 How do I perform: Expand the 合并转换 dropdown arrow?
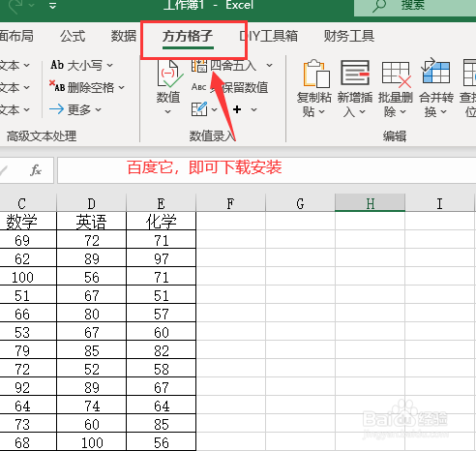click(x=444, y=112)
